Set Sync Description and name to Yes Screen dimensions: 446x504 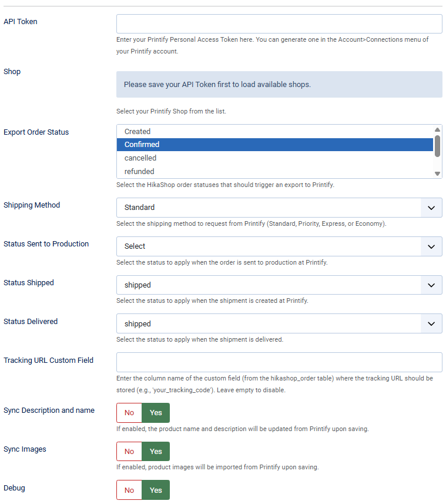coord(156,413)
